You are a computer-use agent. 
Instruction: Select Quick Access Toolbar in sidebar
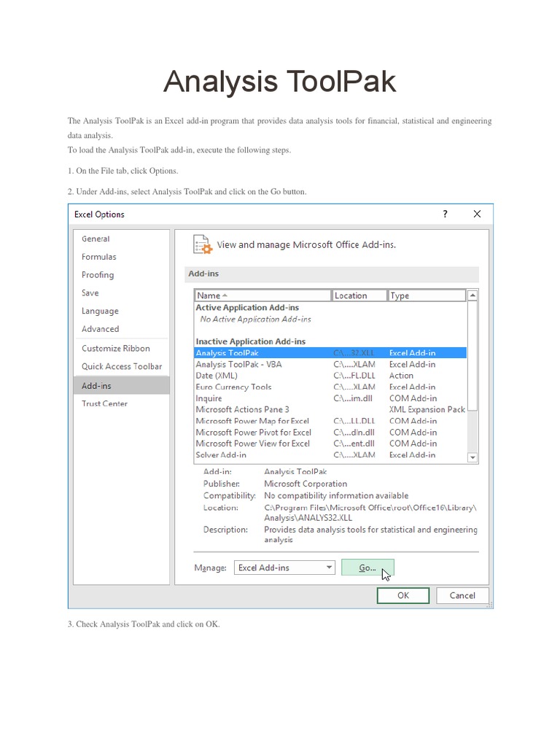pyautogui.click(x=122, y=366)
